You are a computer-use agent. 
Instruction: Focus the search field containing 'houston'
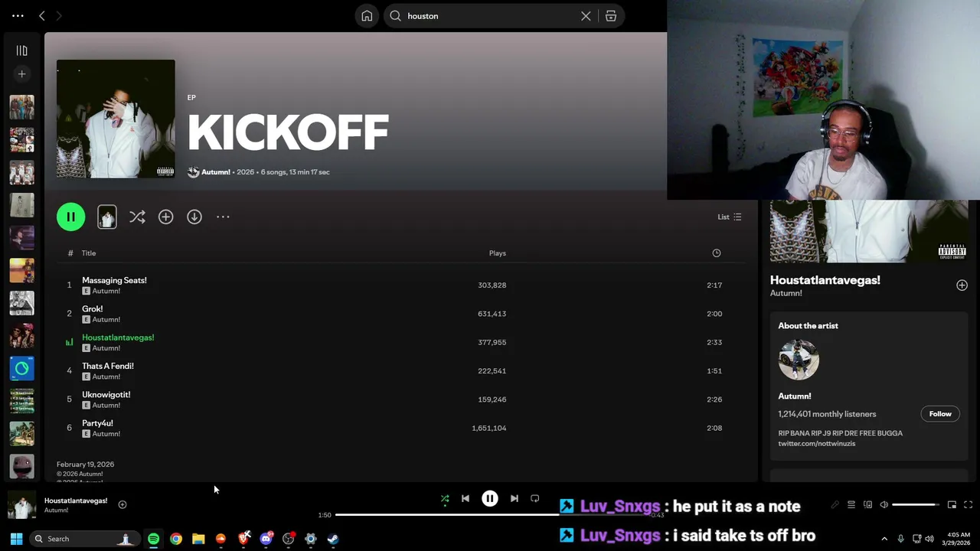(x=490, y=15)
